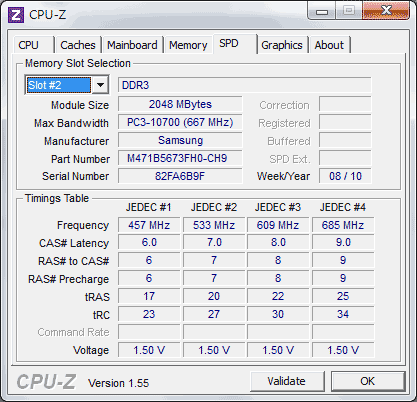
Task: Open the Caches tab
Action: pos(78,45)
